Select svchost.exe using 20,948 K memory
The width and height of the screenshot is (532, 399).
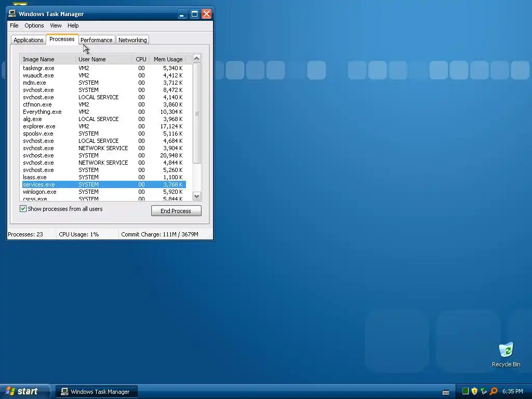(x=104, y=155)
